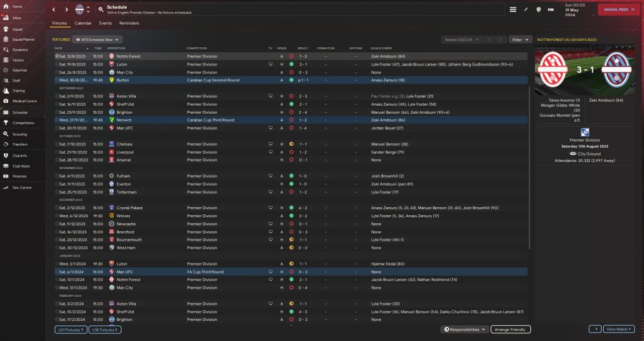Open the WTS Schedule View dropdown
Viewport: 644px width, 341px height.
point(97,39)
